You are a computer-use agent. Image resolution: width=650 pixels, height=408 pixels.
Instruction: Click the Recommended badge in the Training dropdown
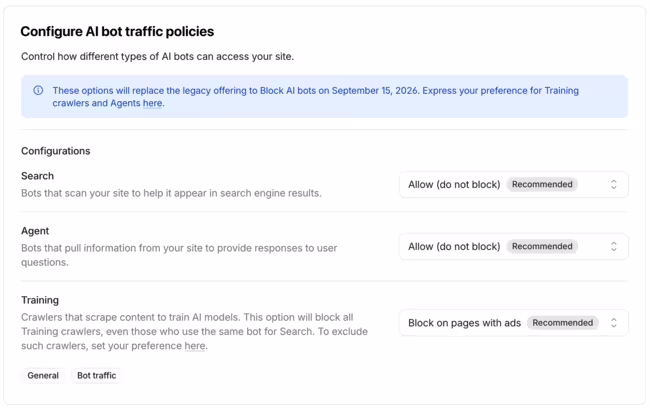[x=563, y=323]
